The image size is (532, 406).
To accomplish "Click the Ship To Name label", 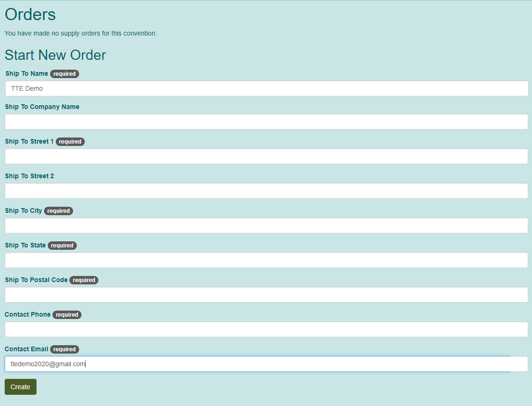I will [x=27, y=73].
